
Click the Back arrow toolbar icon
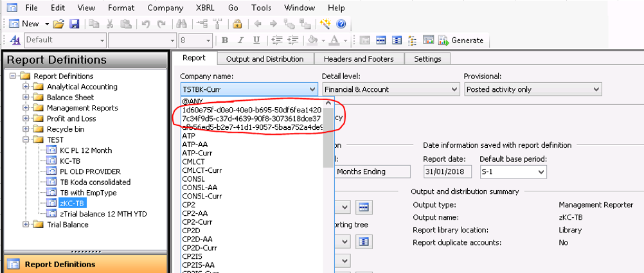[x=258, y=24]
